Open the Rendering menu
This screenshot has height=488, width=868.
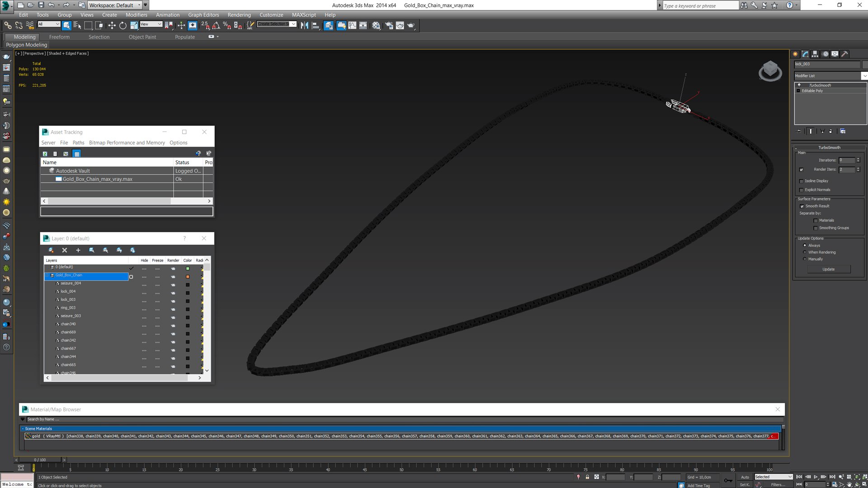pyautogui.click(x=239, y=15)
